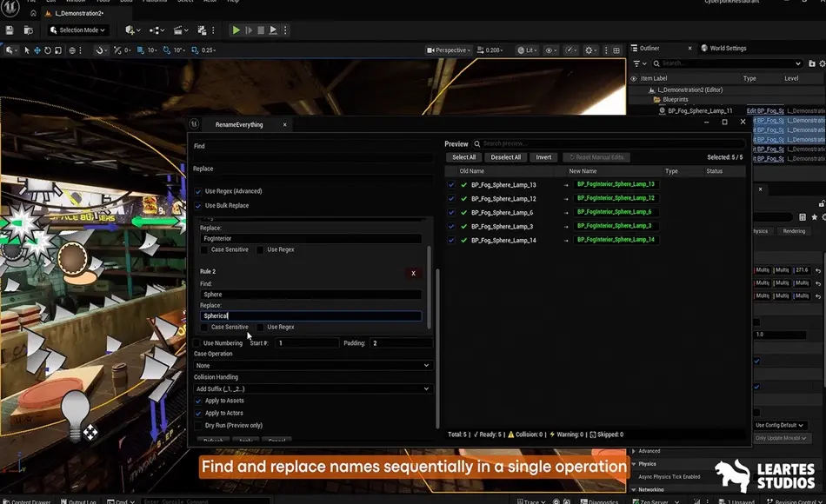This screenshot has width=826, height=504.
Task: Save the current level with the floppy icon
Action: pos(10,30)
